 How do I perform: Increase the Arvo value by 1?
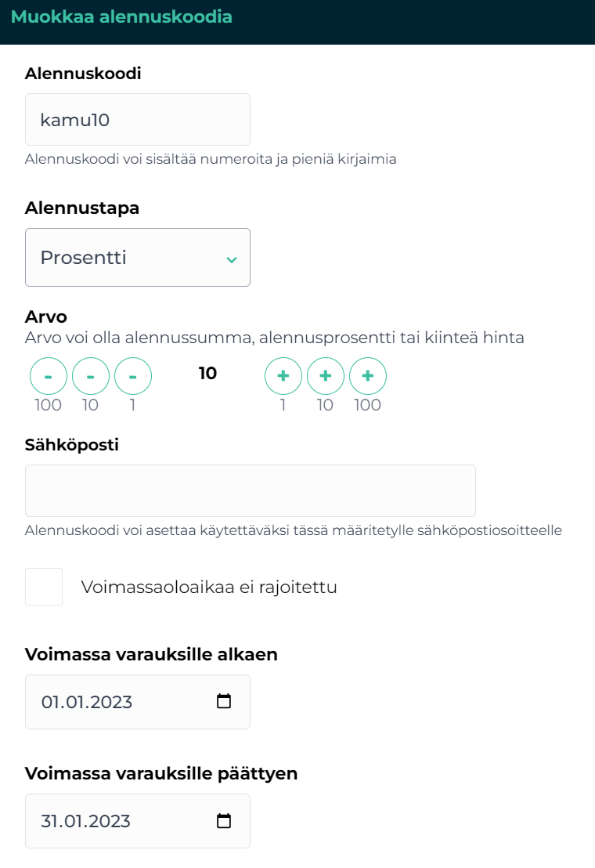(x=283, y=376)
